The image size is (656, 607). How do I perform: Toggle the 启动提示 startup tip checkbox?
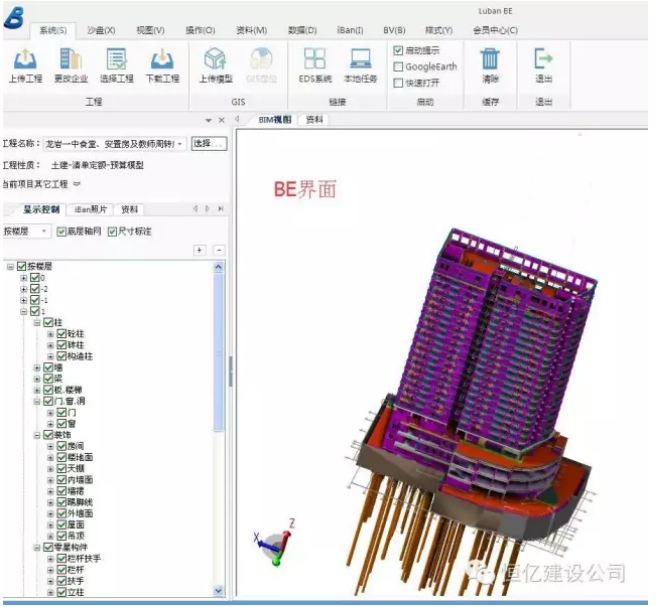[x=398, y=51]
